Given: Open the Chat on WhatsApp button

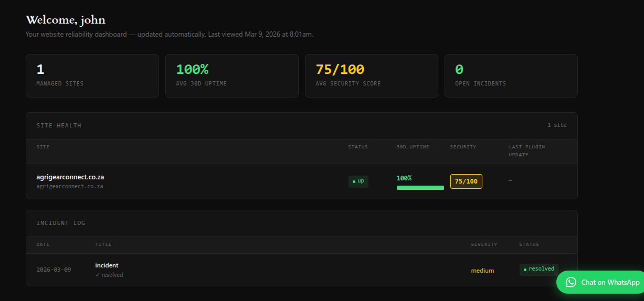Looking at the screenshot, I should click(x=604, y=282).
